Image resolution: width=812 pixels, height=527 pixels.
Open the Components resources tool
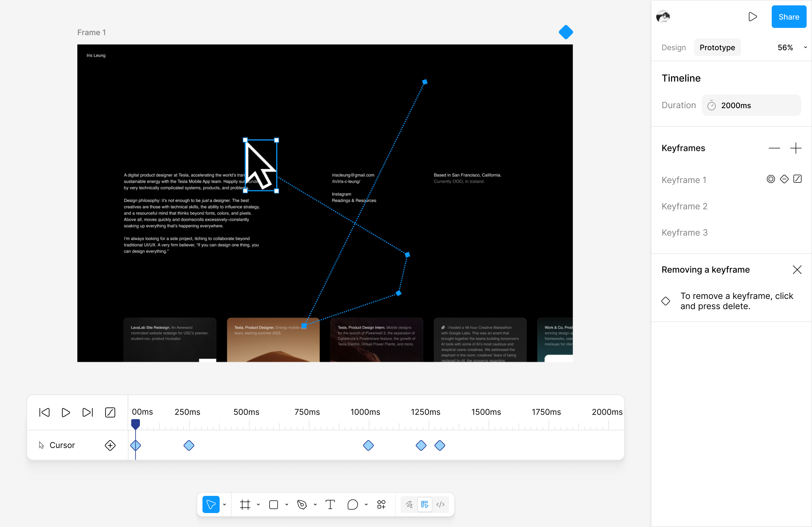(x=381, y=504)
